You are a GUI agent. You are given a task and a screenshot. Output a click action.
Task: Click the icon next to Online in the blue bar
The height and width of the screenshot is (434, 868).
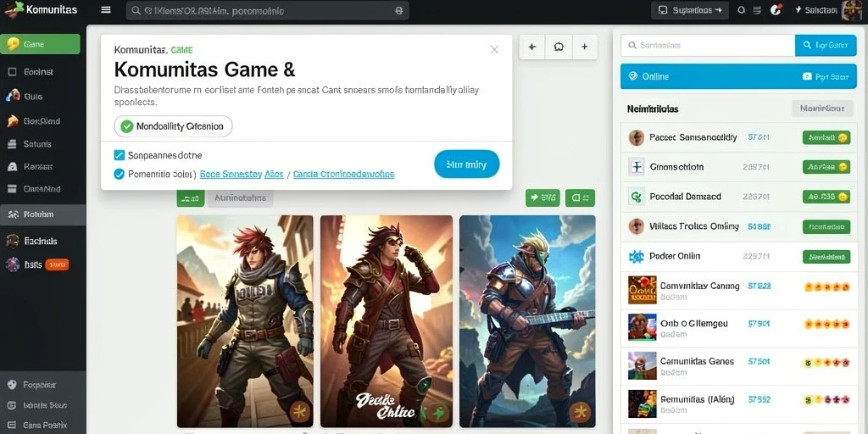pyautogui.click(x=633, y=76)
